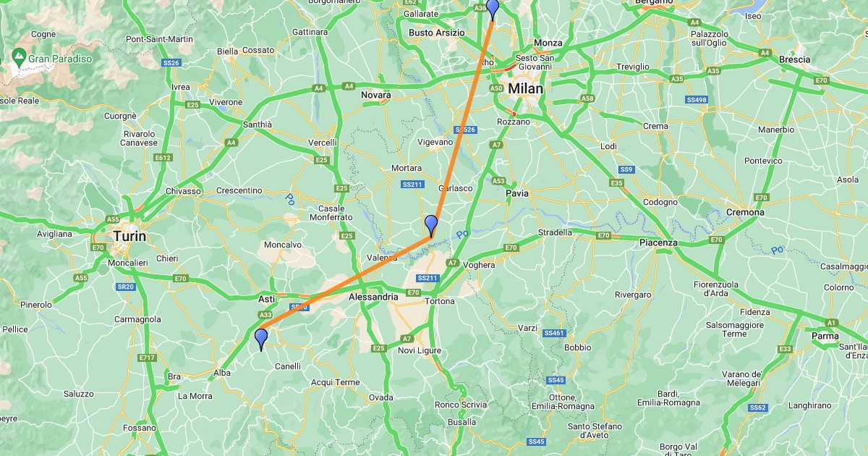The image size is (868, 456).
Task: Click the blue marker pin north of Milan
Action: pyautogui.click(x=493, y=9)
